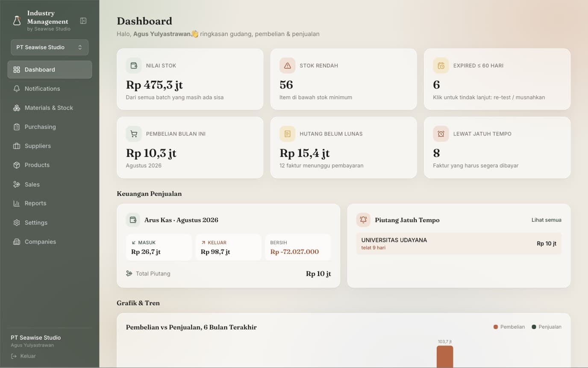Click the gear icon beside Settings
The height and width of the screenshot is (368, 588).
17,223
